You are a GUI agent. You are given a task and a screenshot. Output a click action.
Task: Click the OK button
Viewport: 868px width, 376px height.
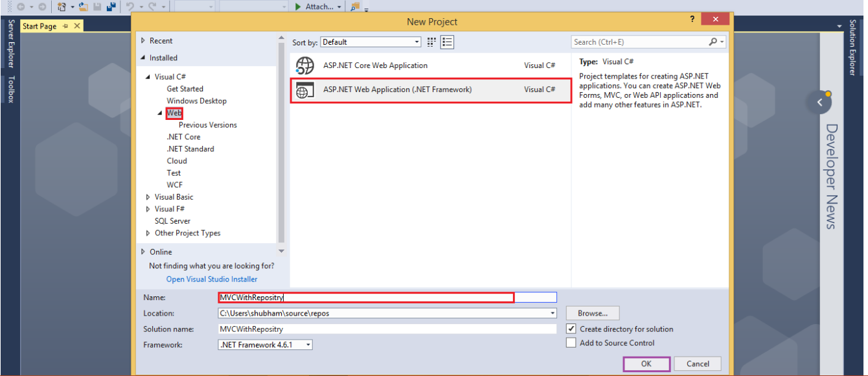coord(646,364)
